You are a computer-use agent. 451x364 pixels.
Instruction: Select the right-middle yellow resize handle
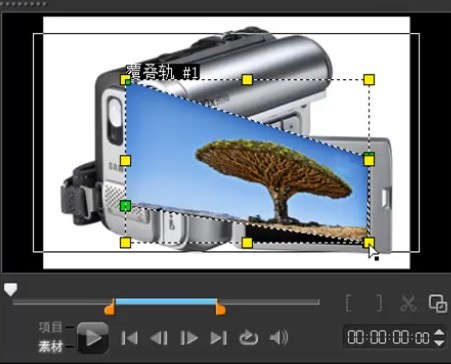pos(369,161)
